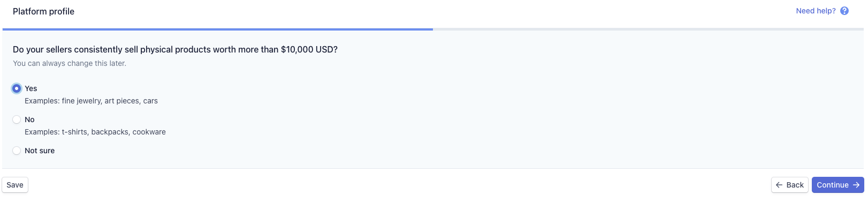Save progress with the Save button
The height and width of the screenshot is (202, 868).
tap(15, 185)
